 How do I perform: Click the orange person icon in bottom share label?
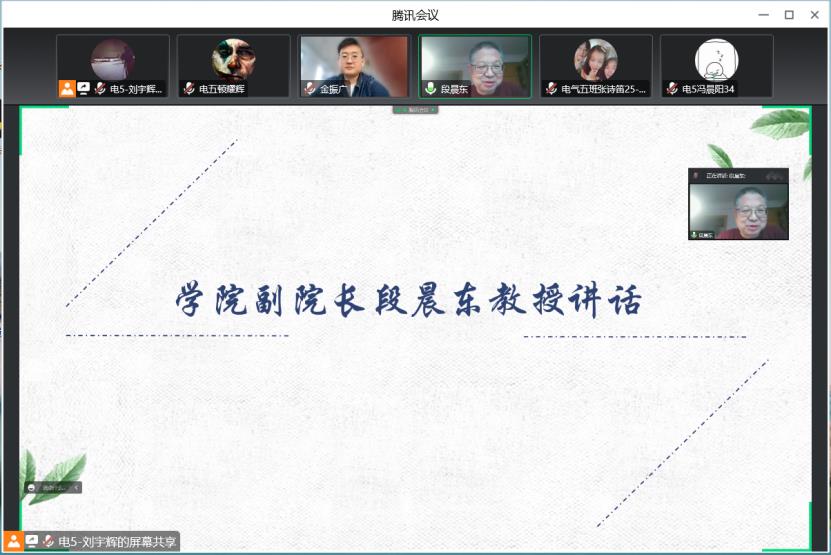pos(13,541)
